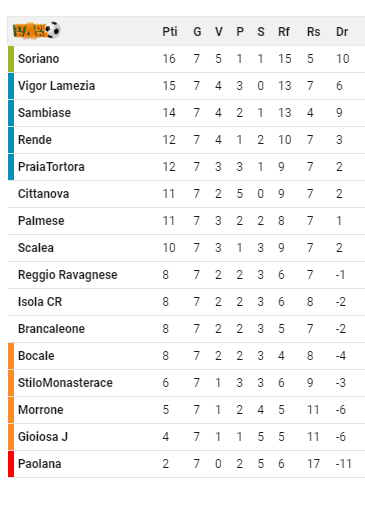Viewport: 365px width, 507px height.
Task: Select the Dr column header
Action: tap(342, 32)
